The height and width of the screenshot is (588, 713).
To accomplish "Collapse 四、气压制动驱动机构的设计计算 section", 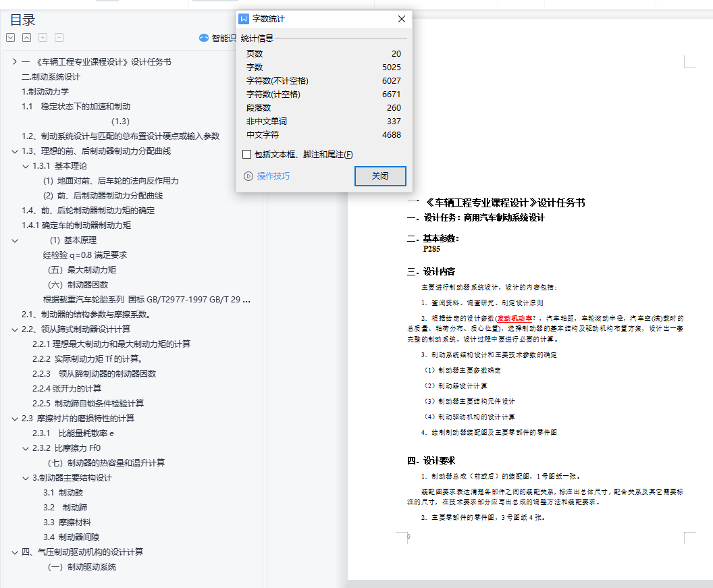I will (15, 552).
